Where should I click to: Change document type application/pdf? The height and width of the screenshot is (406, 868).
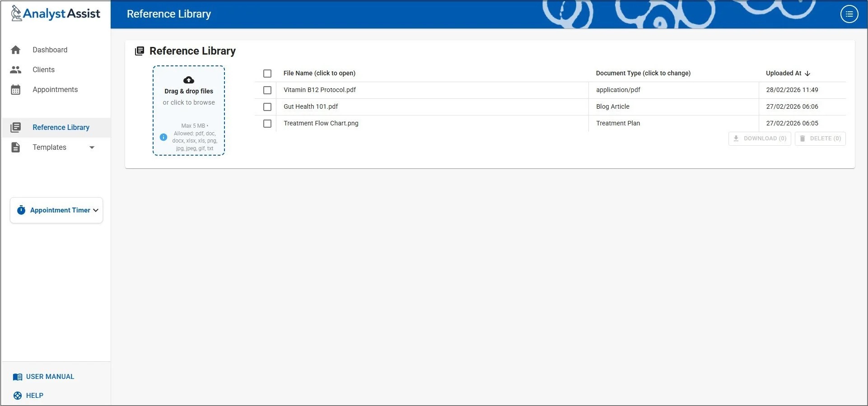coord(618,90)
